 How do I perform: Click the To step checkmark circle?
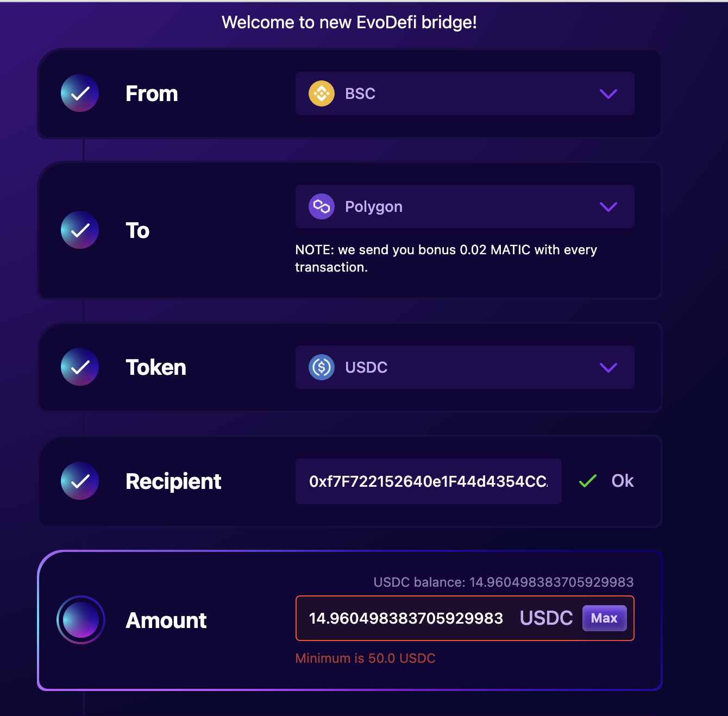coord(80,230)
